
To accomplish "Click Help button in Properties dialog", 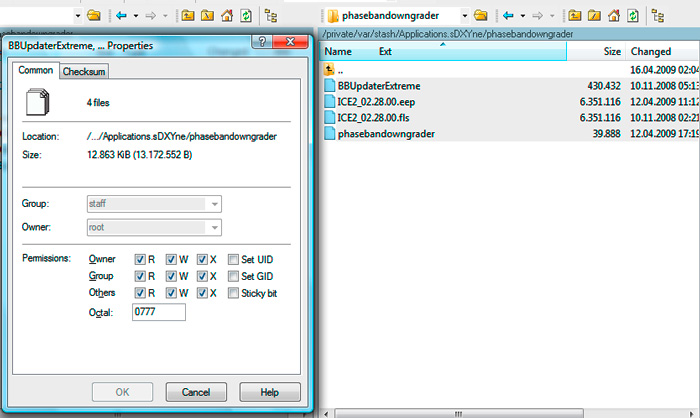I will (270, 392).
